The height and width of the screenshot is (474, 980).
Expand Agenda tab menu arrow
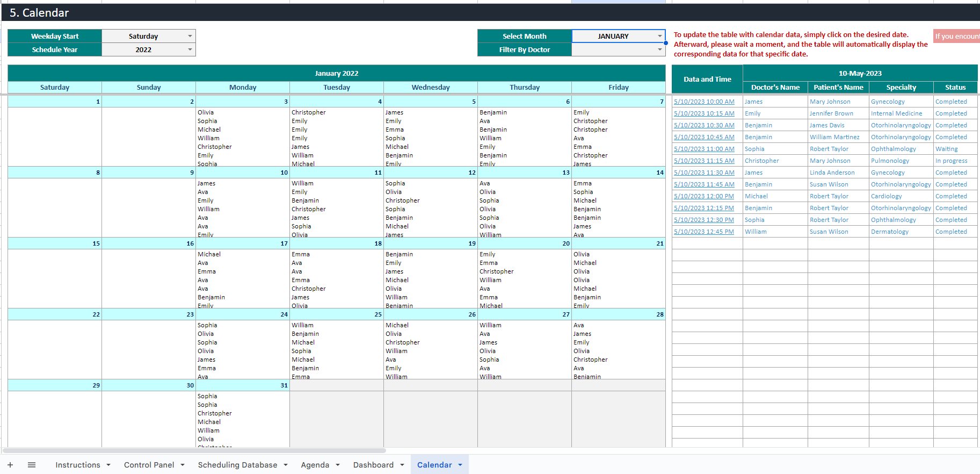coord(338,465)
